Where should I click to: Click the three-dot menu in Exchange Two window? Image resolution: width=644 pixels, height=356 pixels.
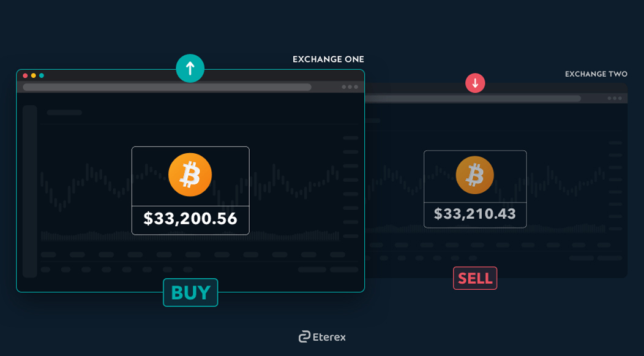click(x=615, y=98)
